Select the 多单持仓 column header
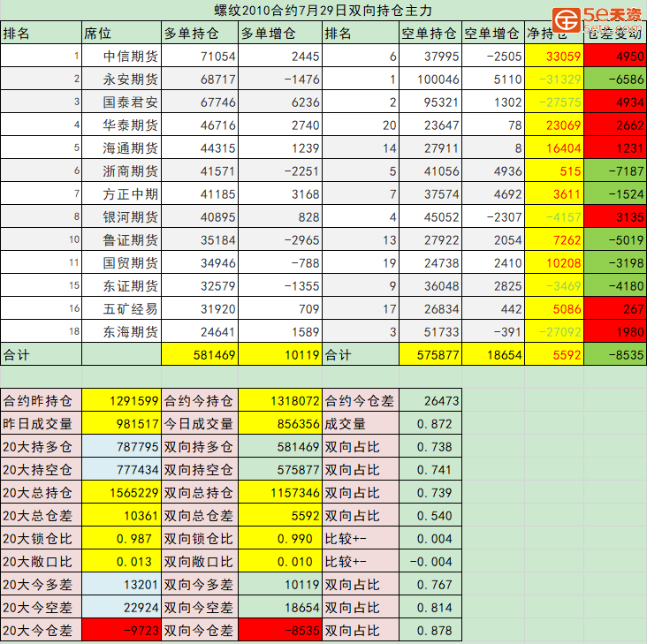647x644 pixels. (199, 34)
